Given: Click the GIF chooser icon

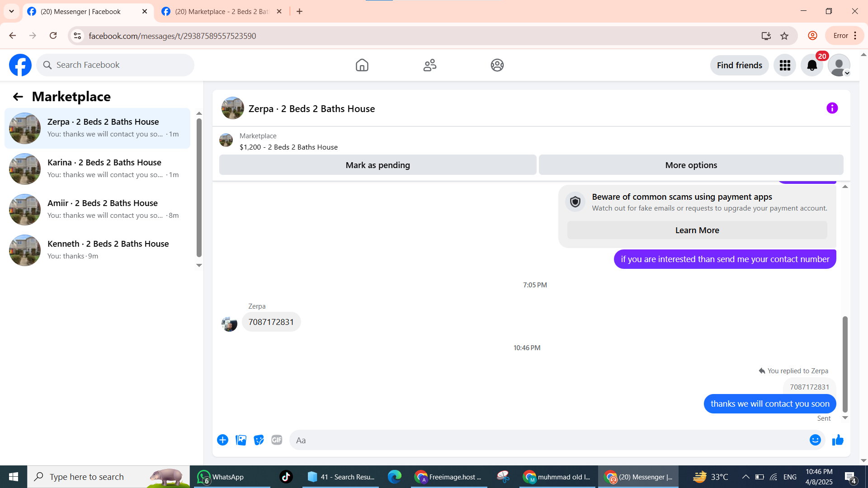Looking at the screenshot, I should (x=277, y=440).
